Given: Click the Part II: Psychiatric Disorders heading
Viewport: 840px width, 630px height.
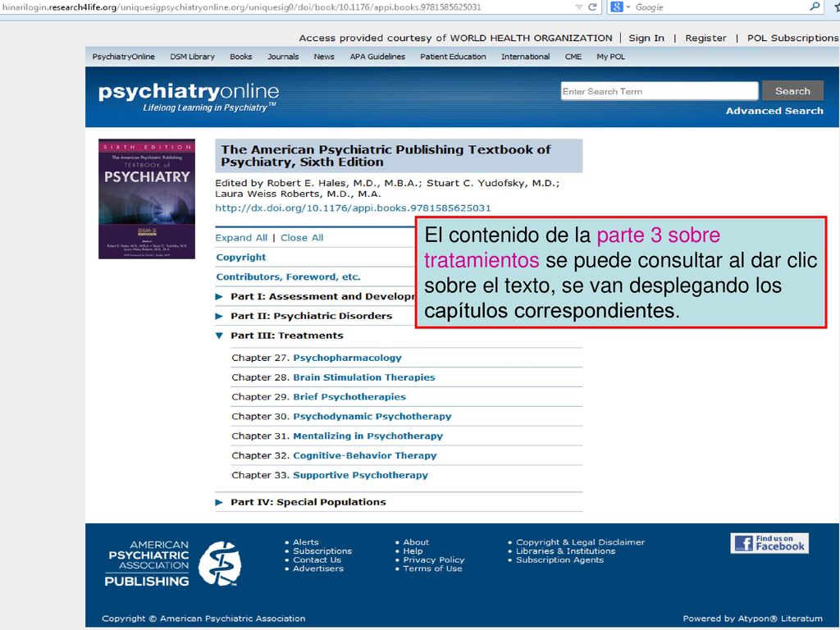Looking at the screenshot, I should click(x=311, y=316).
